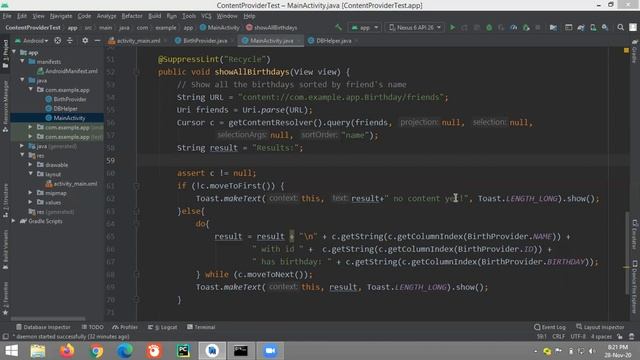Open File Explorer from the taskbar
The height and width of the screenshot is (360, 640).
coord(38,351)
